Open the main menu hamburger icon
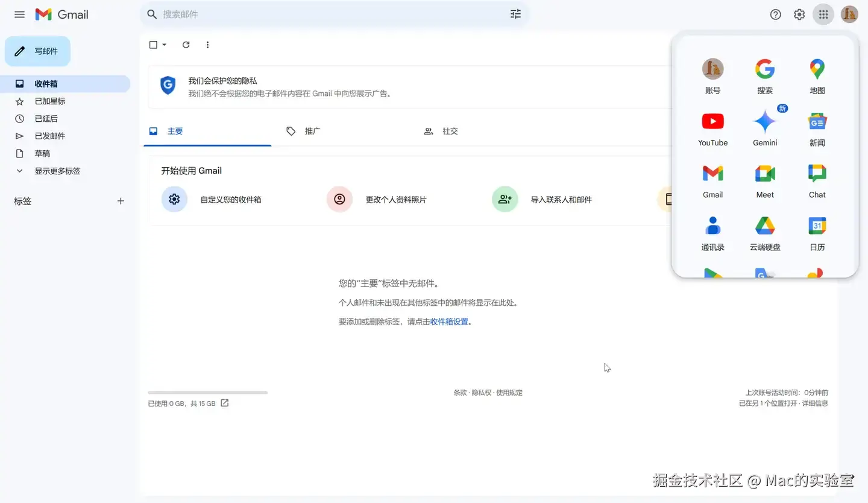 pyautogui.click(x=19, y=14)
